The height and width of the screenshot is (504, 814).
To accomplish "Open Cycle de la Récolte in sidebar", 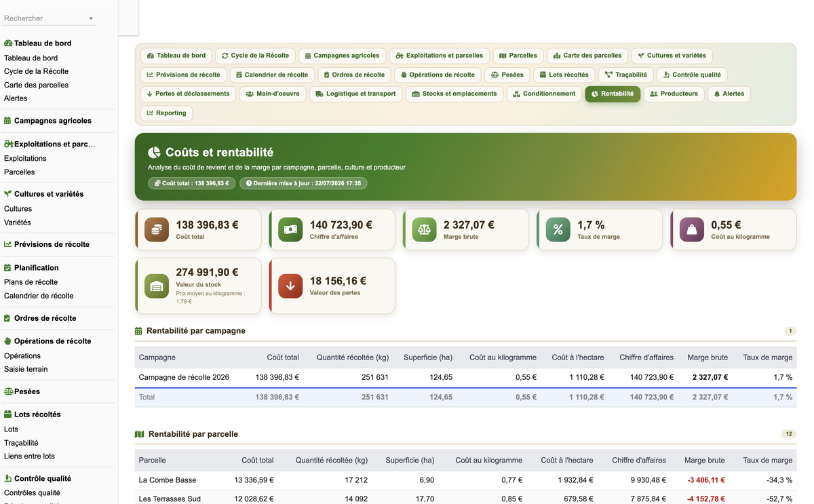I will pyautogui.click(x=36, y=71).
